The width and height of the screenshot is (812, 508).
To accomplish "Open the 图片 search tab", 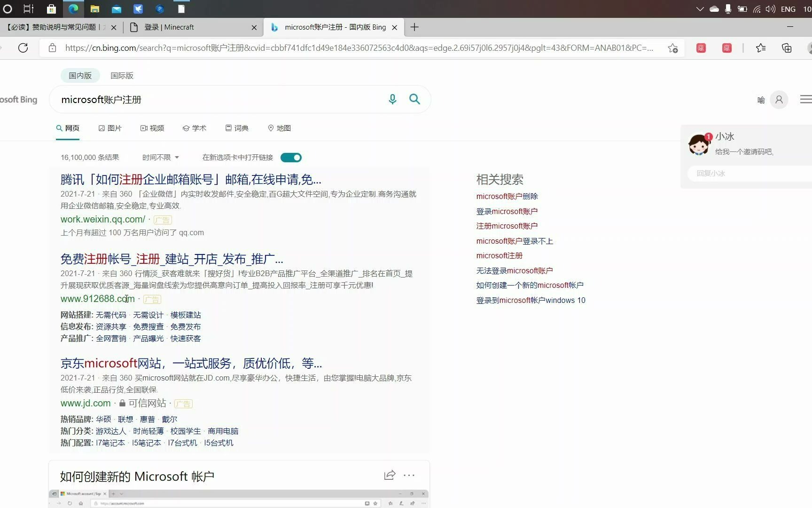I will point(110,128).
